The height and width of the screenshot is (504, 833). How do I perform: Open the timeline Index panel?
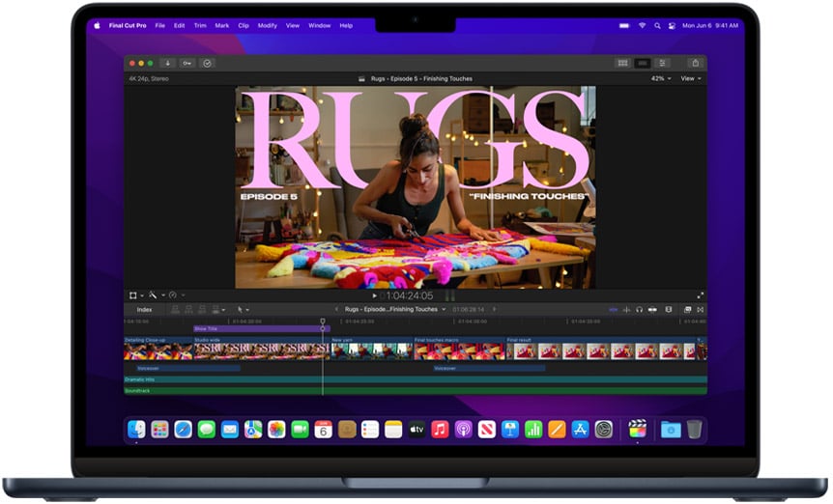[x=145, y=310]
